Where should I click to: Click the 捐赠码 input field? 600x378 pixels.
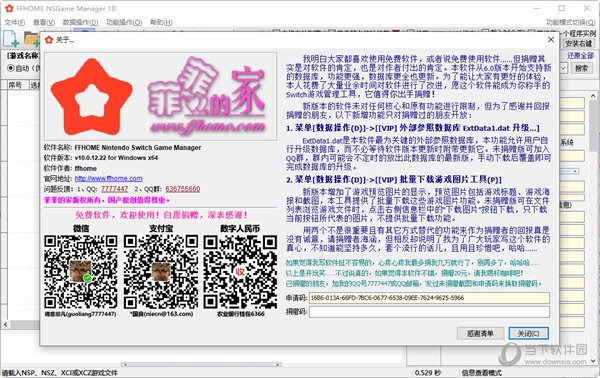coord(429,312)
